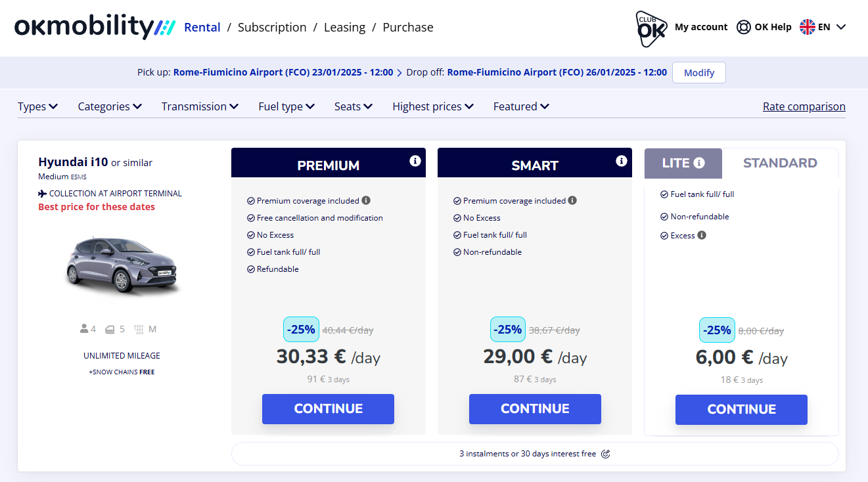This screenshot has width=868, height=482.
Task: Click the UK flag language icon
Action: [808, 27]
